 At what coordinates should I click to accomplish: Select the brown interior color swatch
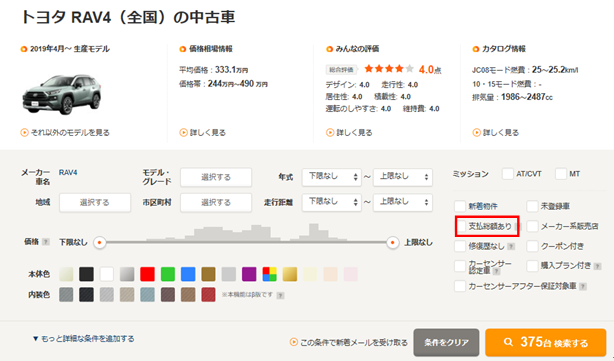point(188,294)
